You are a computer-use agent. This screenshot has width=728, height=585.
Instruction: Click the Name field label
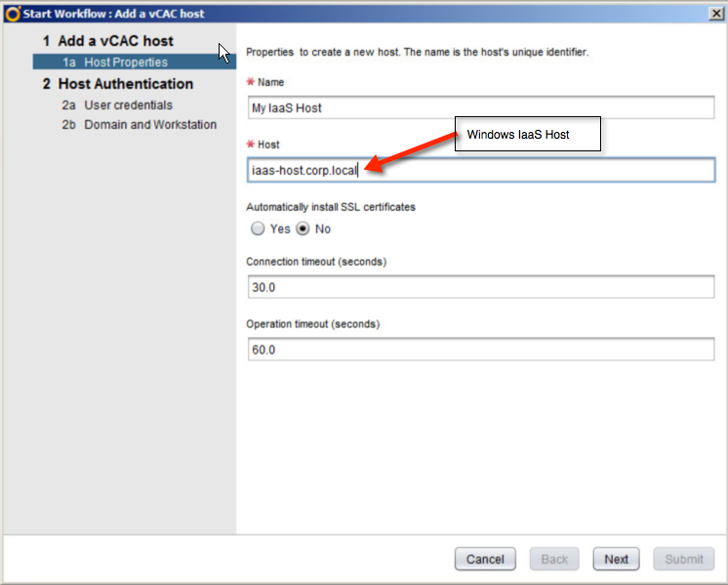[270, 82]
